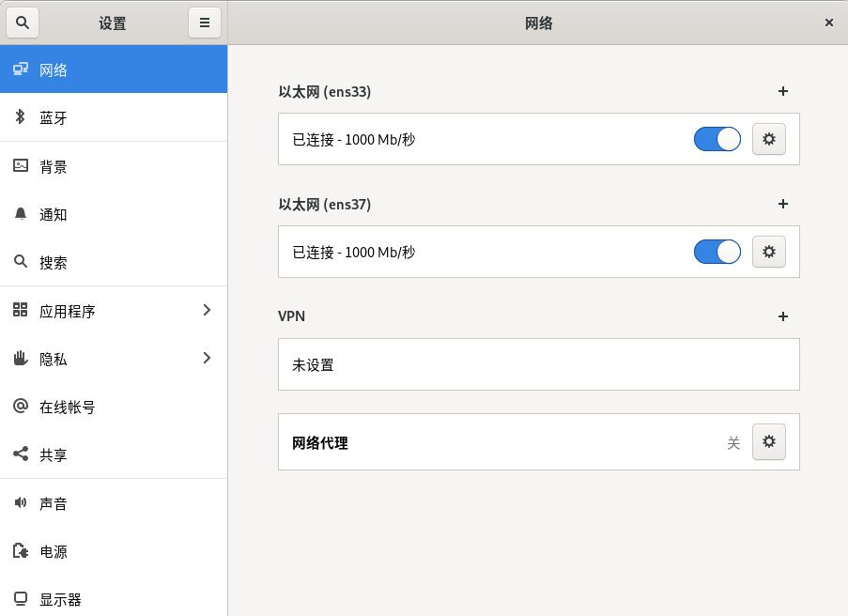Click the search icon in Settings header
848x616 pixels.
(23, 23)
